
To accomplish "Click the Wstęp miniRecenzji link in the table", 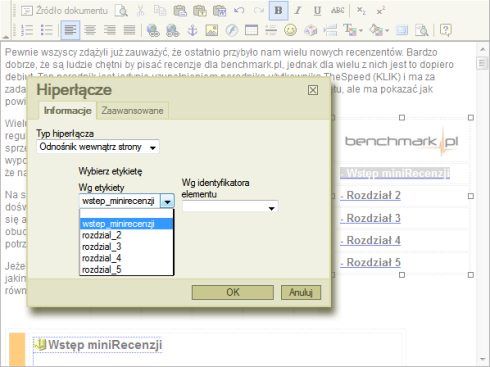I will click(x=395, y=173).
